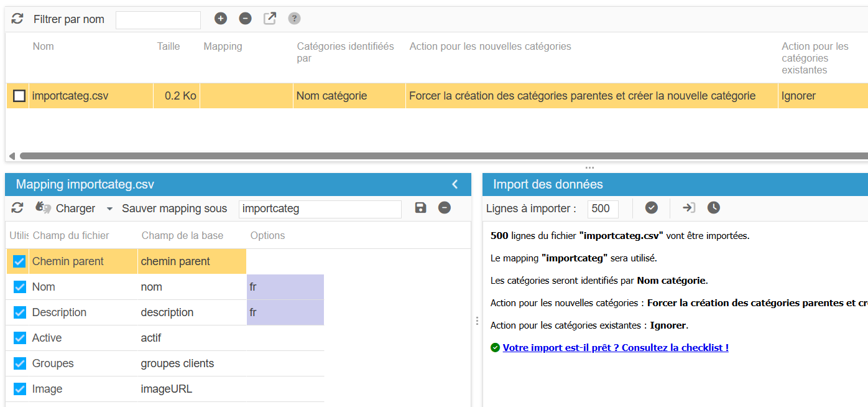Click the Taille column header
The height and width of the screenshot is (407, 868).
[x=169, y=47]
